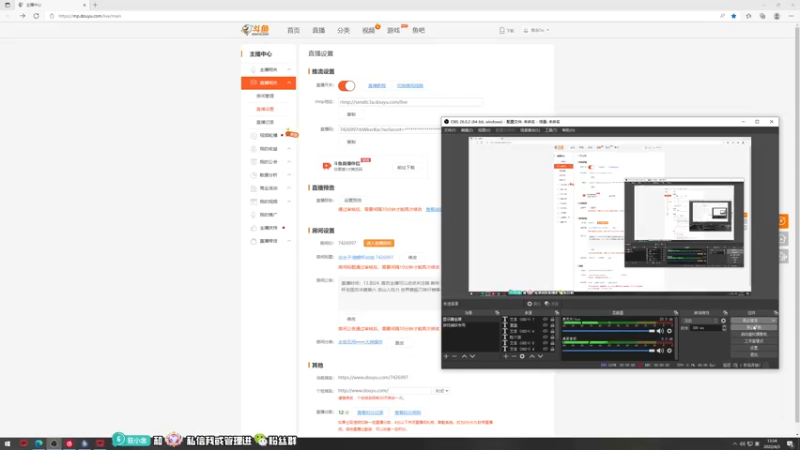Hide the 文本 (GDI+) 4 source eye icon
The width and height of the screenshot is (800, 450).
[x=545, y=349]
